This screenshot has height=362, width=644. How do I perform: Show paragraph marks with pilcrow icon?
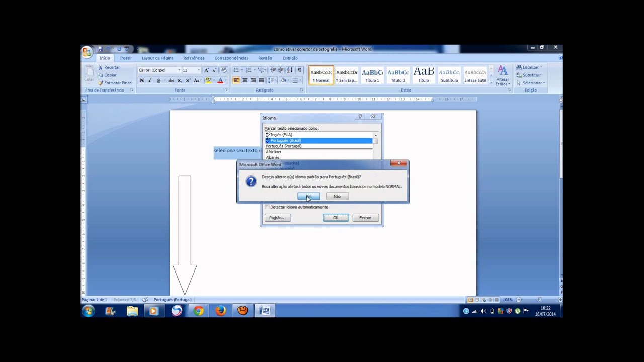coord(299,70)
